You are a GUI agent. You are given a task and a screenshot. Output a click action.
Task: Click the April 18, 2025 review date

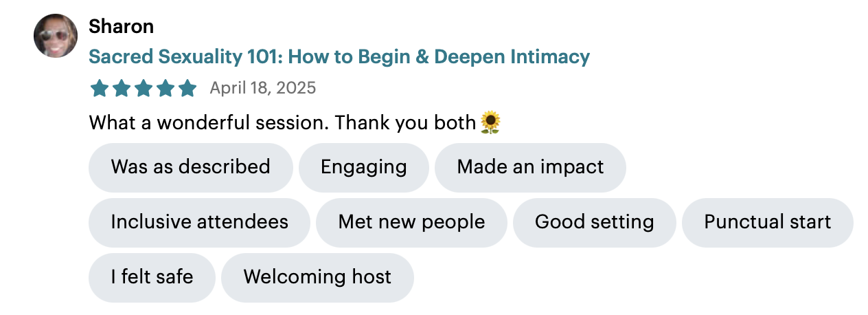coord(263,88)
